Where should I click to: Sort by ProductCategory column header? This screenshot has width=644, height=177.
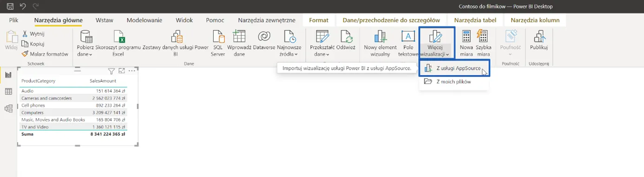(x=39, y=81)
